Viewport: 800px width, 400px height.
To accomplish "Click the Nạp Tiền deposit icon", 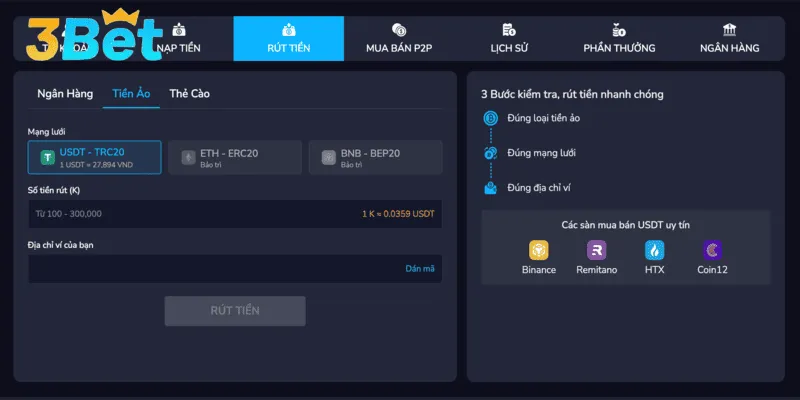I will (x=179, y=30).
